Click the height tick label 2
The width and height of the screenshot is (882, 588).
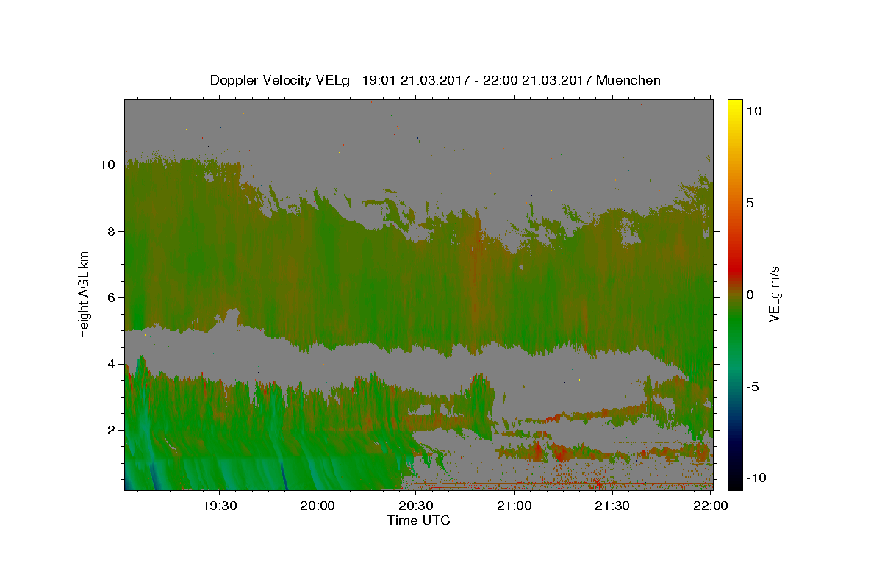[112, 430]
